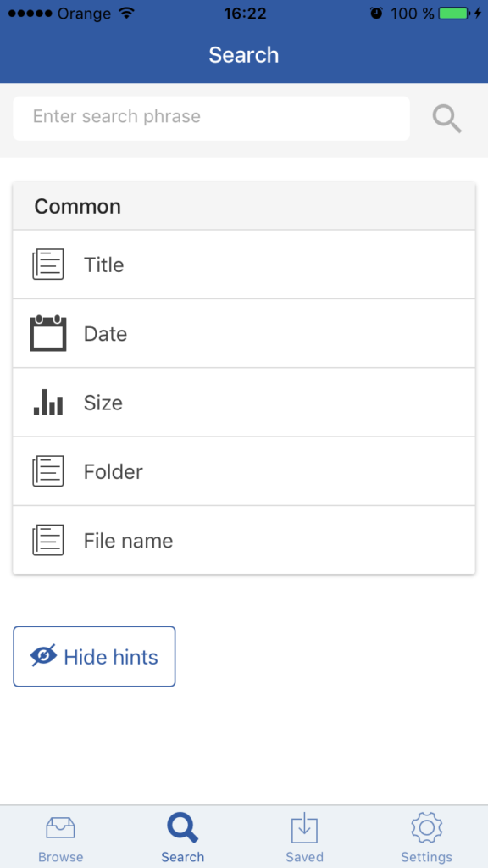
Task: Tap the battery indicator in status bar
Action: [455, 14]
